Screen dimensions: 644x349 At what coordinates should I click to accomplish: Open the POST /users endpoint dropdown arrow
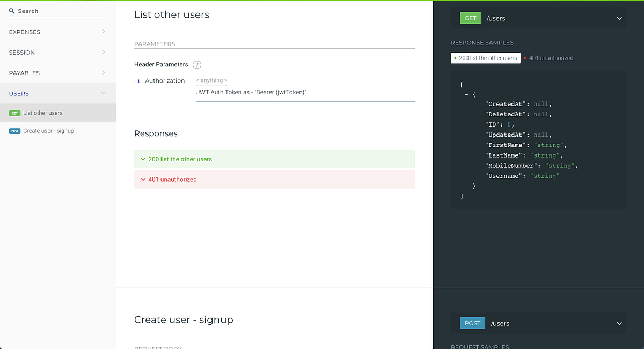point(619,323)
